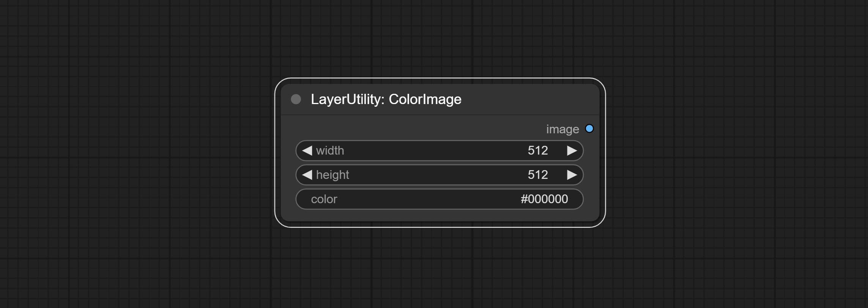The image size is (868, 308).
Task: Decrease width with the left arrow
Action: pos(307,150)
